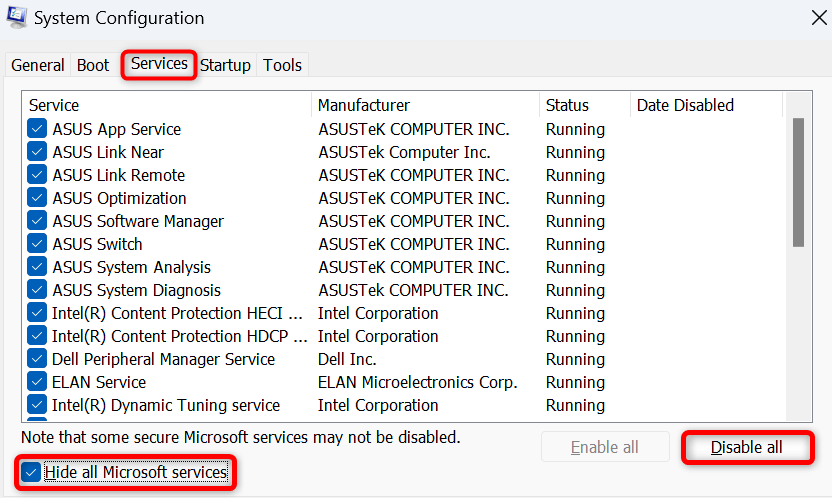Switch to the General tab
832x498 pixels.
(38, 65)
